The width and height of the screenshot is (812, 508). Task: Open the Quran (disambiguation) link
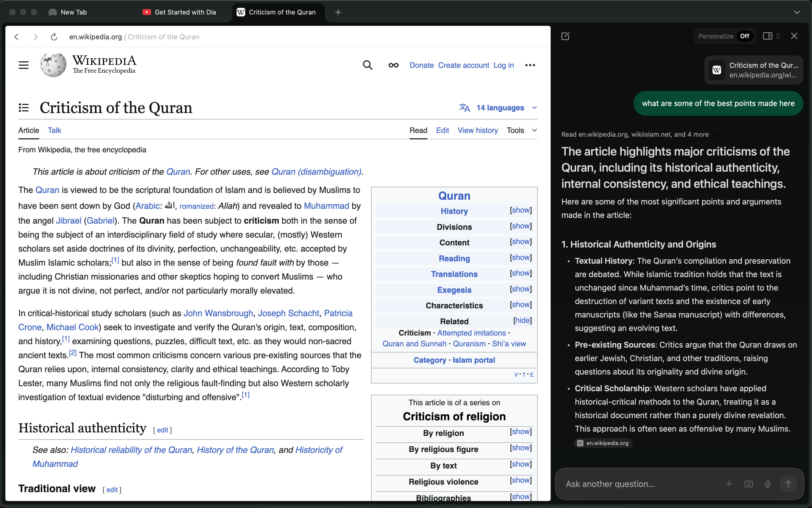tap(316, 172)
